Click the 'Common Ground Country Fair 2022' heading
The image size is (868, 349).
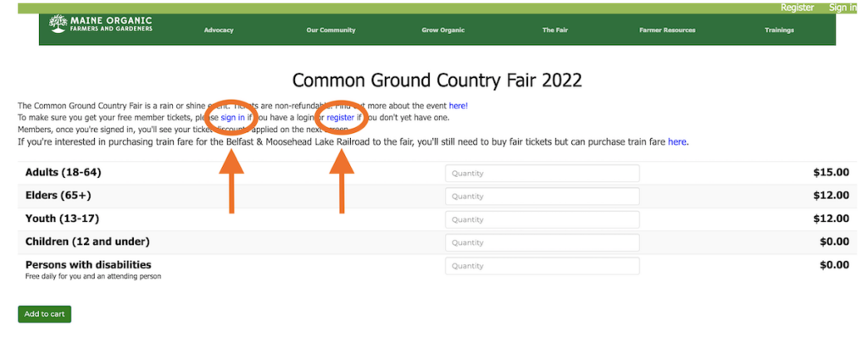437,80
